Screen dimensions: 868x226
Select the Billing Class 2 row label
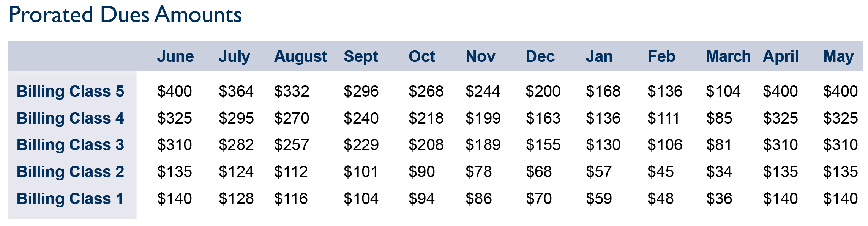tap(71, 172)
